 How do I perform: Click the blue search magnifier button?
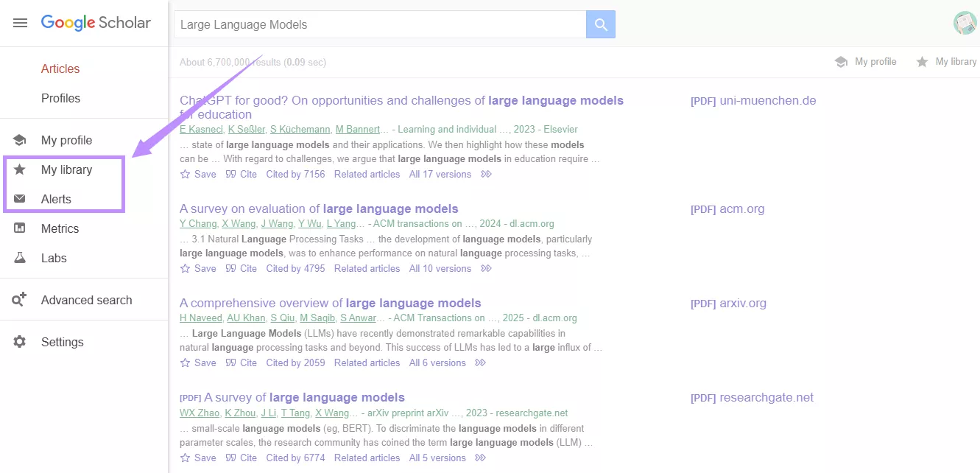coord(601,24)
